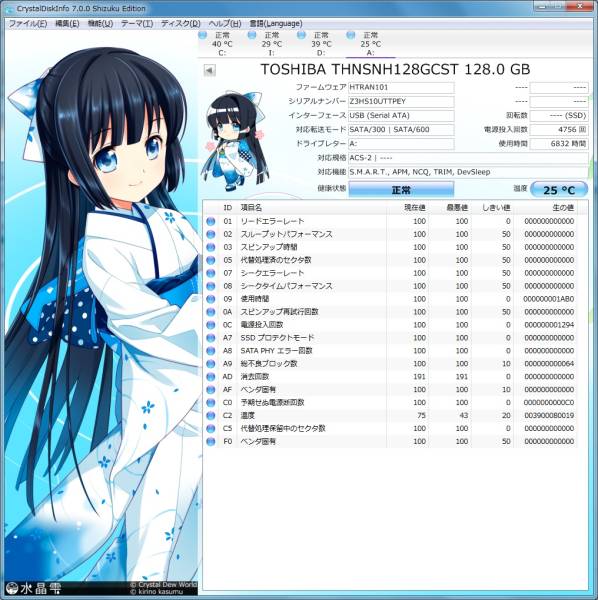598x600 pixels.
Task: Click the power-on hours field 6832 時間
Action: click(x=559, y=144)
